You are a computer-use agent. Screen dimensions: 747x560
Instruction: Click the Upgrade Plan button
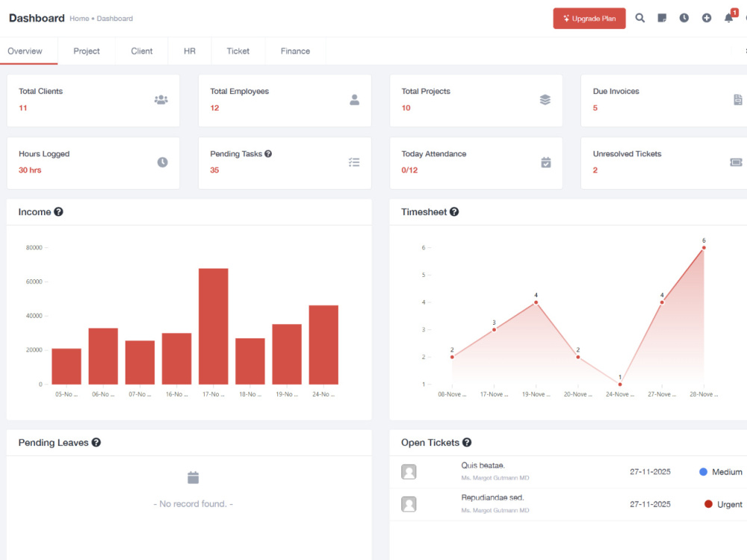click(589, 19)
